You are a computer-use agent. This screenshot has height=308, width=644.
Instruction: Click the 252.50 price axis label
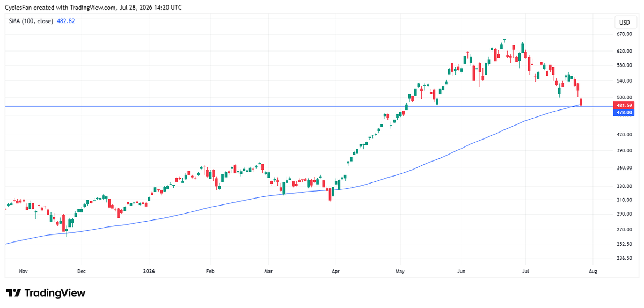pos(624,244)
